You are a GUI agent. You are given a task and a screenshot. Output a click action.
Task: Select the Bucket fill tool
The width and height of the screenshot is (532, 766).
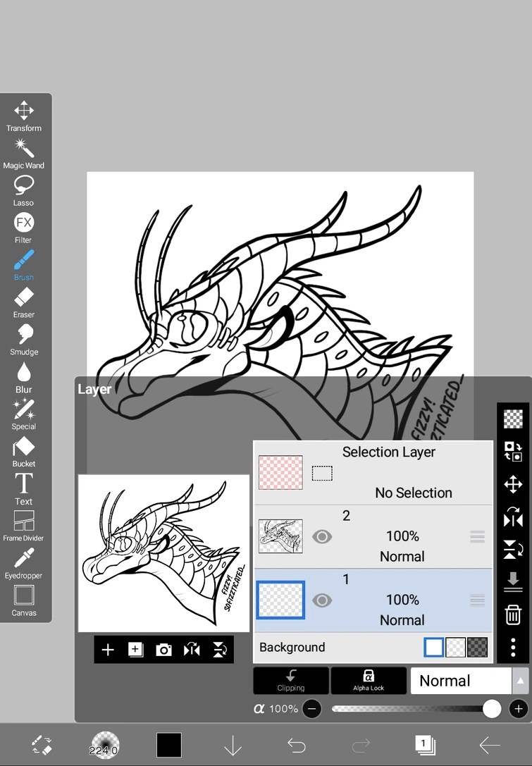coord(23,452)
